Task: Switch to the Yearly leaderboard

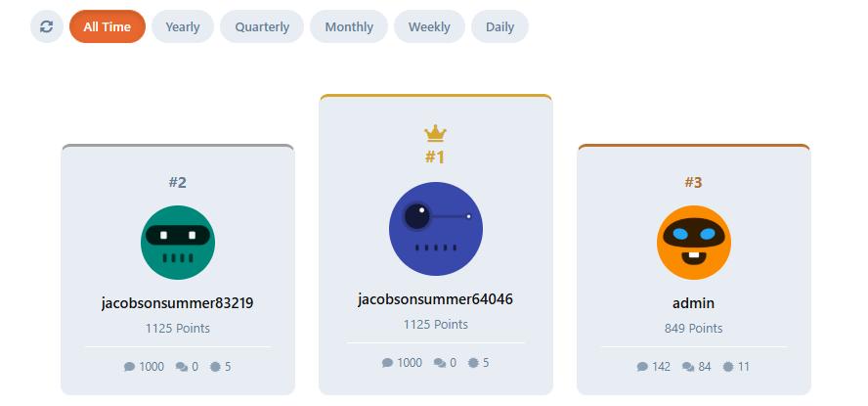Action: [183, 27]
